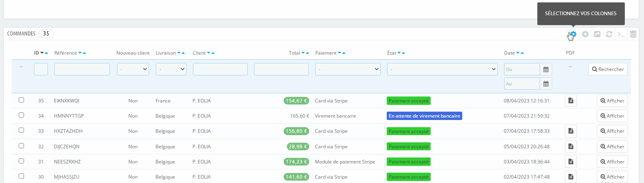Open the Paiement filter dropdown
Viewport: 644px width, 183px height.
(348, 69)
